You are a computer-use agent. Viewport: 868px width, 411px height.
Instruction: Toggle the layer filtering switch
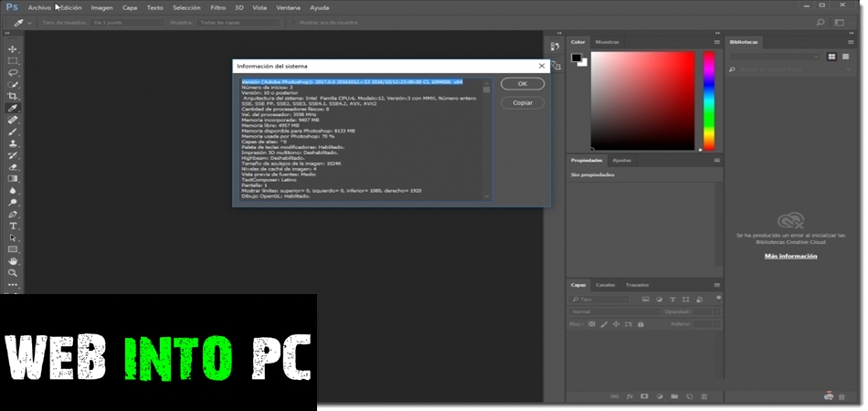(x=718, y=298)
